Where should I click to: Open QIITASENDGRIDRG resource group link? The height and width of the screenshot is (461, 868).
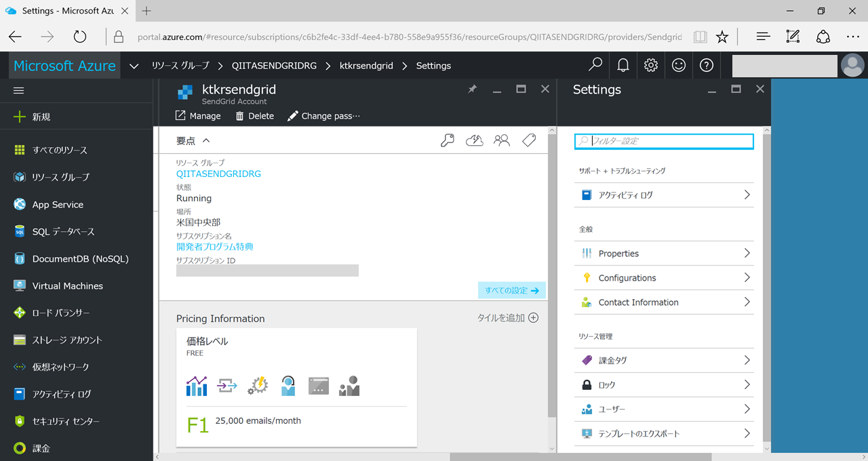click(x=218, y=174)
